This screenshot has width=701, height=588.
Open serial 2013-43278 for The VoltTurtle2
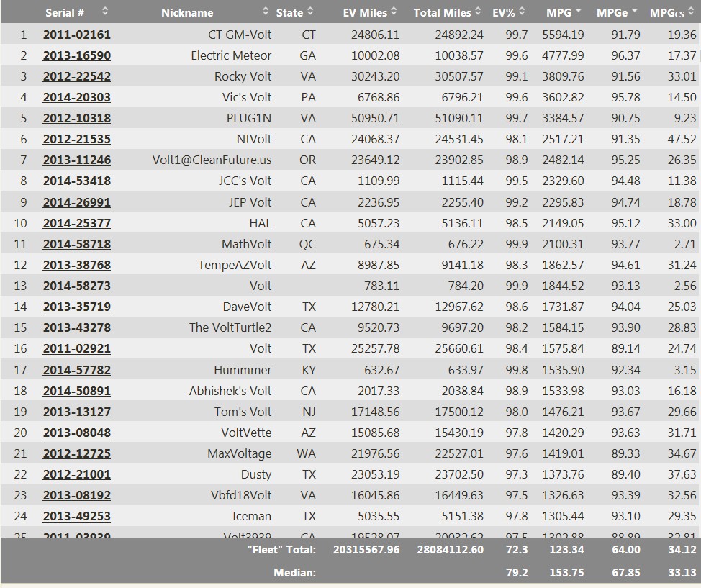(76, 327)
